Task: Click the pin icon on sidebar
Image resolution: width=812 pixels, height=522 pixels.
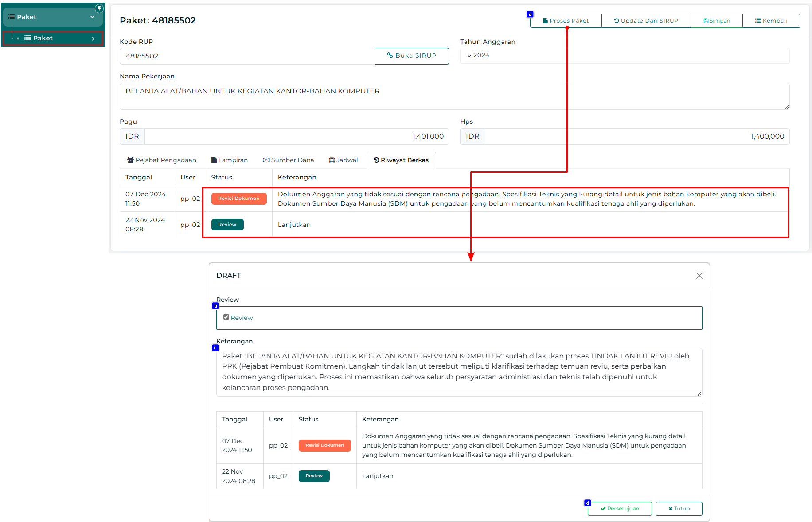Action: 99,8
